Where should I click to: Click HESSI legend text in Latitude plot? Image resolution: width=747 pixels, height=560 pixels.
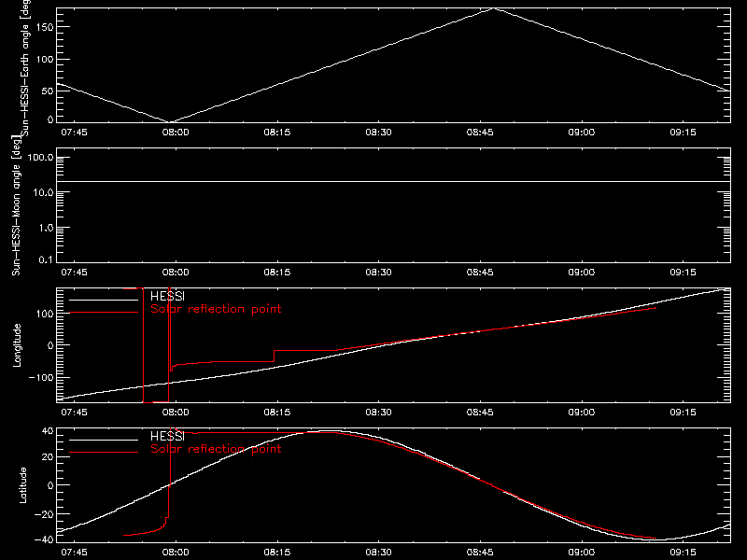[x=167, y=436]
